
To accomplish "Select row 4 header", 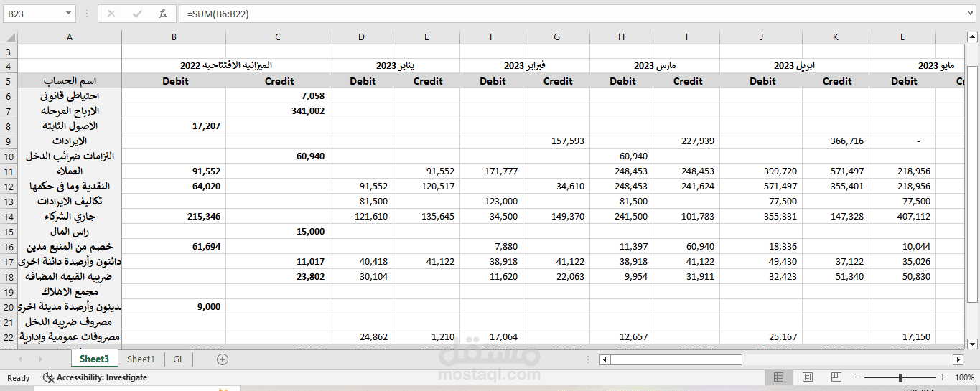I will coord(9,65).
